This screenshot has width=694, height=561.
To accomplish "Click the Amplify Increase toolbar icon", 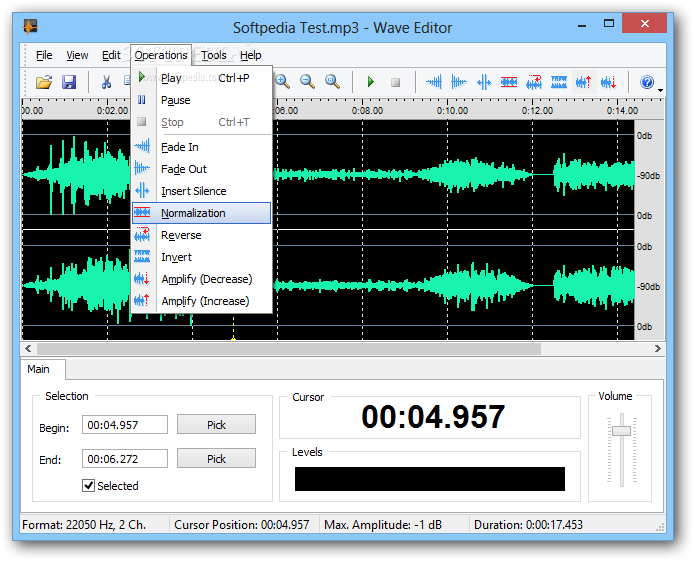I will [x=584, y=82].
